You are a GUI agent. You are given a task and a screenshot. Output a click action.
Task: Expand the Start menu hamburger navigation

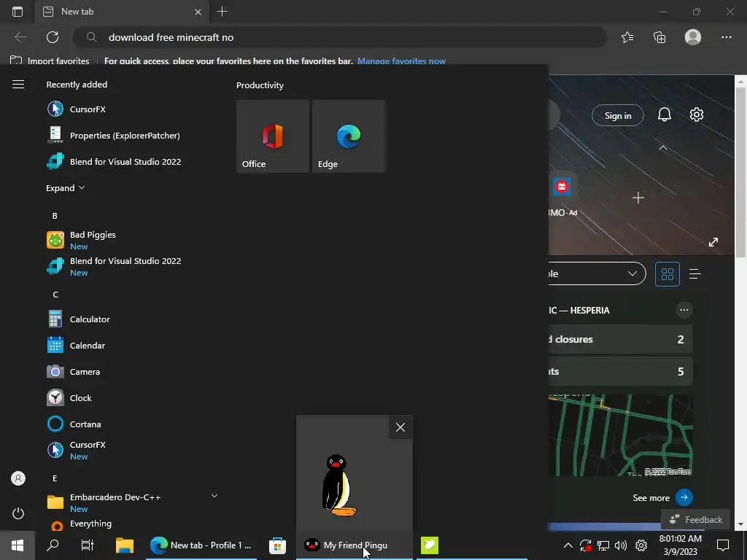pos(18,85)
